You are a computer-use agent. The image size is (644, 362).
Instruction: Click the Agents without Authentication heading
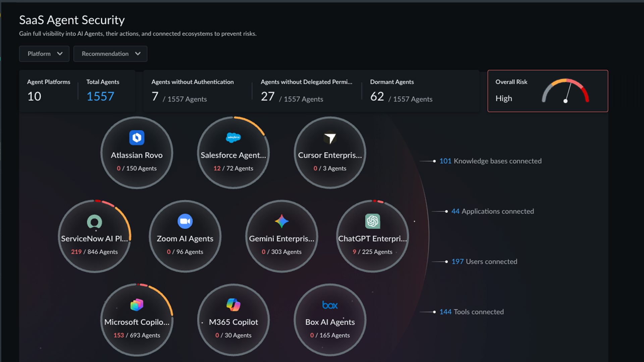[193, 82]
